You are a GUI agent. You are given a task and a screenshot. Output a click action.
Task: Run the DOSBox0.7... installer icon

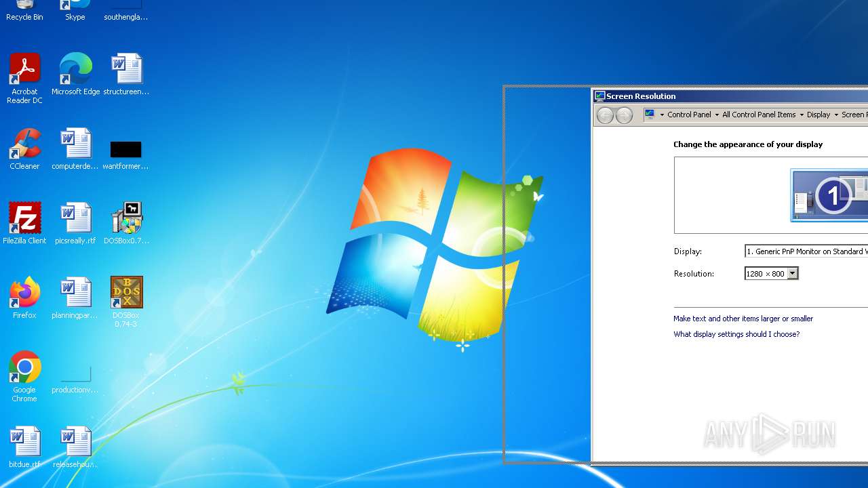(126, 223)
